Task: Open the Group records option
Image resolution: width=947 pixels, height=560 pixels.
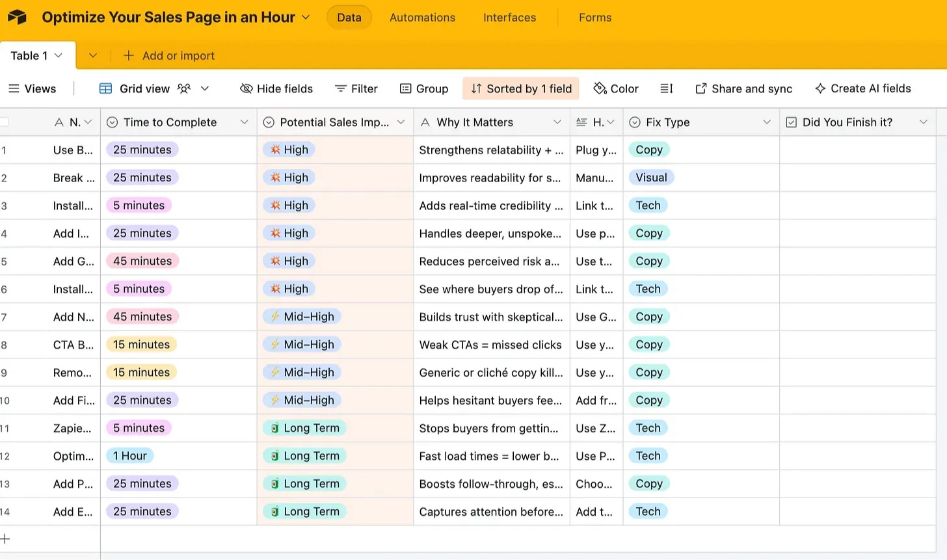Action: point(423,88)
